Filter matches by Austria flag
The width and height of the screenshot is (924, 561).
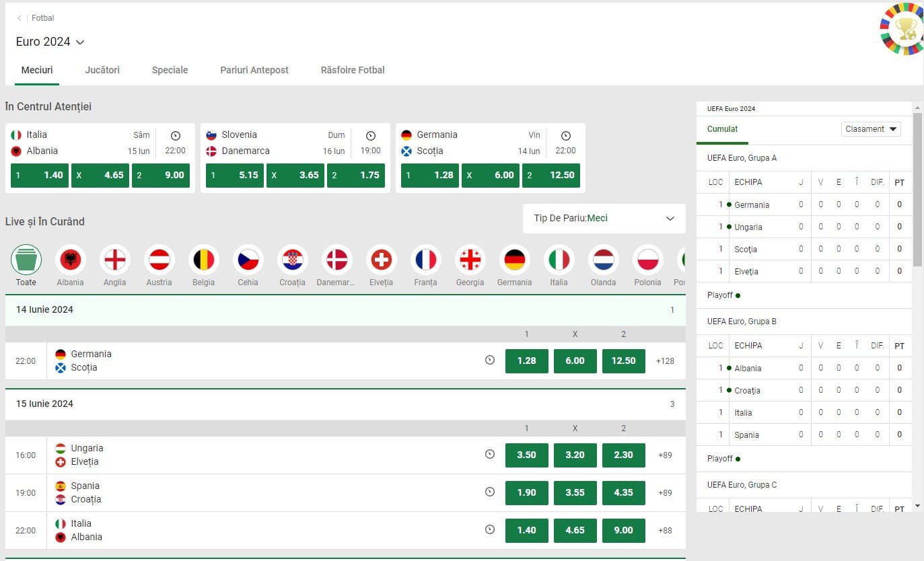click(159, 260)
